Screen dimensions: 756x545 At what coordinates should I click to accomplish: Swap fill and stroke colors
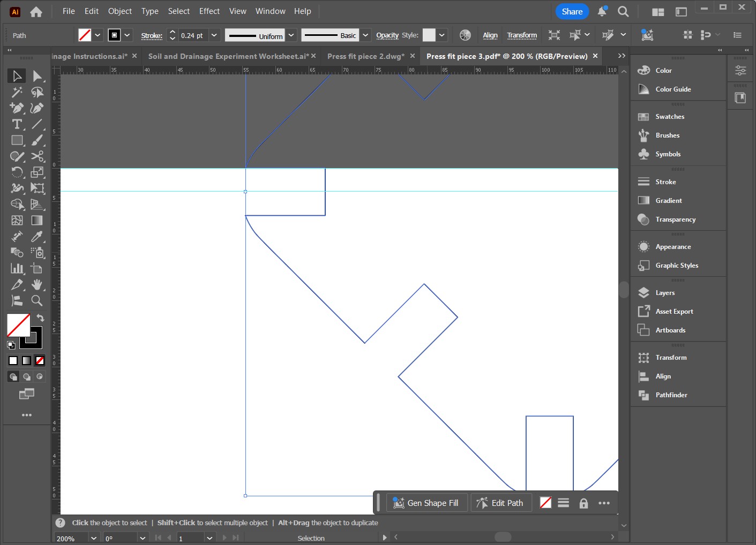point(40,318)
